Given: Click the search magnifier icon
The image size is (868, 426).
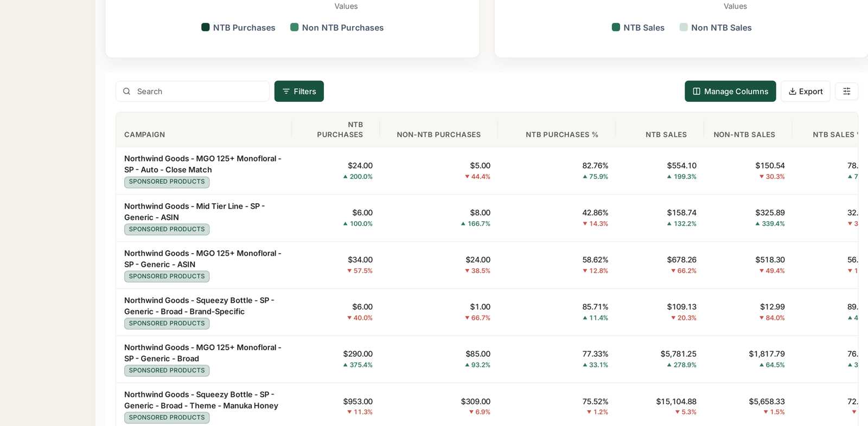Looking at the screenshot, I should [127, 92].
